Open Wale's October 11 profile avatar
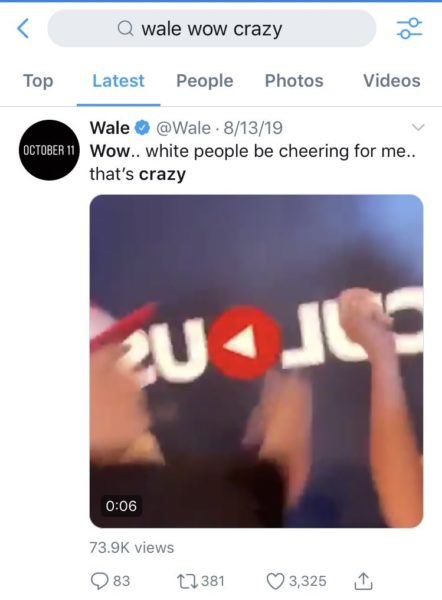442x600 pixels. click(x=49, y=150)
